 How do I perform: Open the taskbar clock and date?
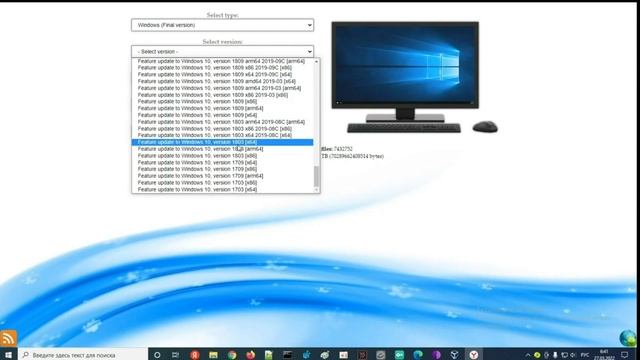(x=604, y=355)
